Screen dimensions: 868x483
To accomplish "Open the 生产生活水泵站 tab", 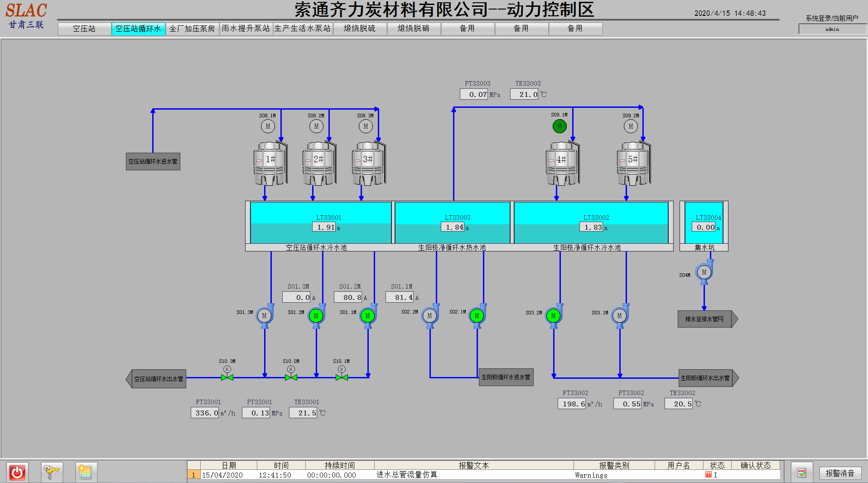I will point(303,29).
